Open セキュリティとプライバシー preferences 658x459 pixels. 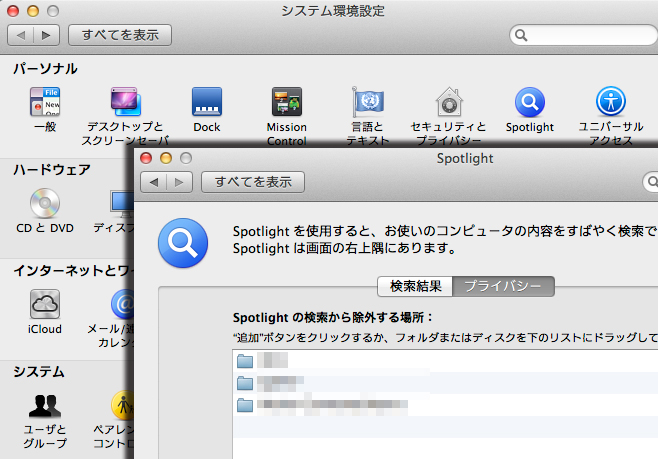pos(449,102)
